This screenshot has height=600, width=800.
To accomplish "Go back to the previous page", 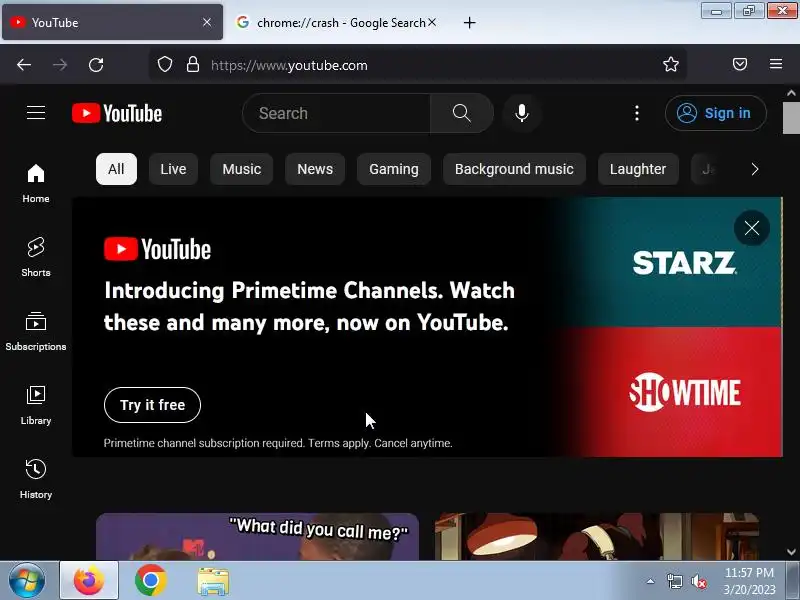I will coord(24,65).
